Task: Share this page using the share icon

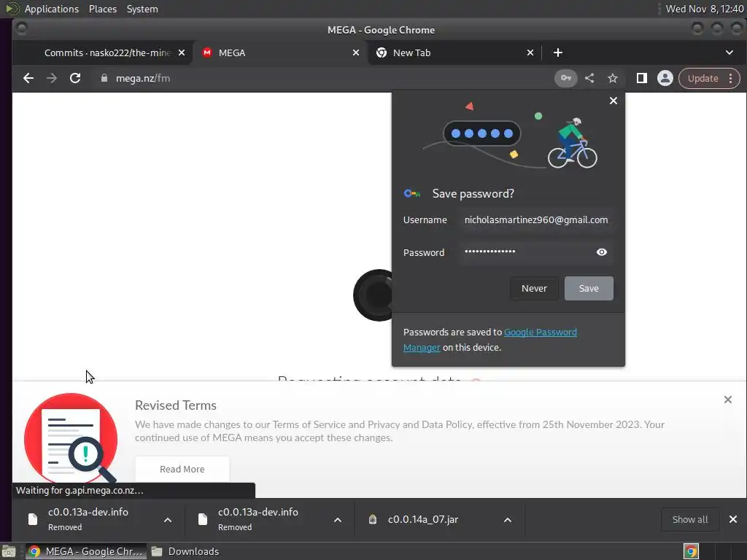Action: pyautogui.click(x=589, y=78)
